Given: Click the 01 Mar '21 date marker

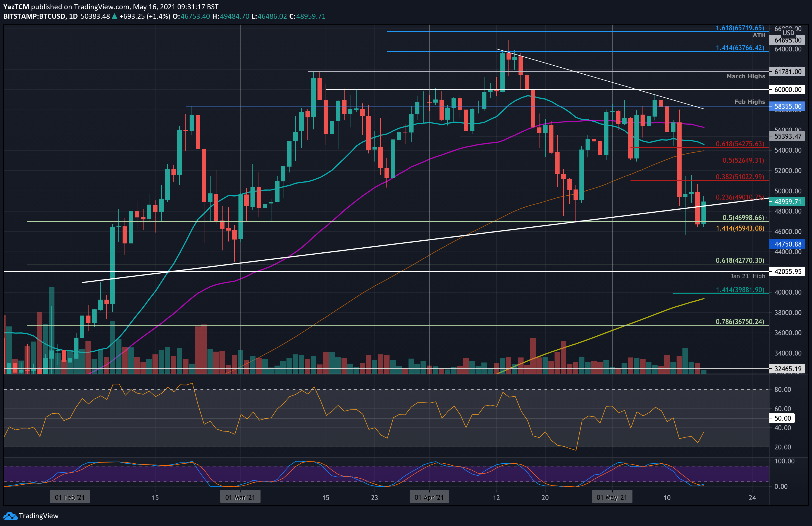Looking at the screenshot, I should tap(240, 497).
